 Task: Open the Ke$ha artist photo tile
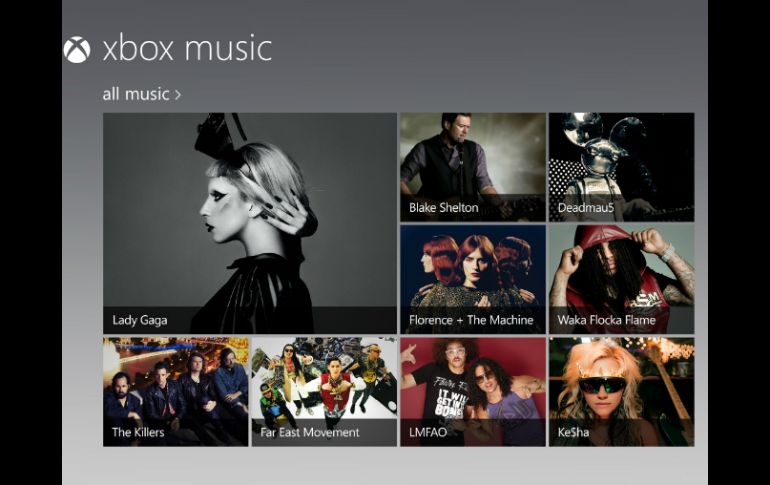pos(621,380)
